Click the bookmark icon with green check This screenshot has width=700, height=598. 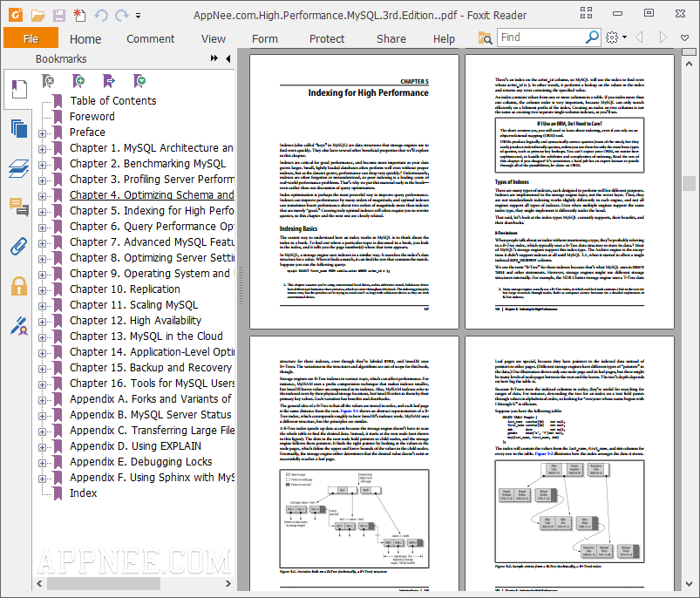click(x=139, y=81)
